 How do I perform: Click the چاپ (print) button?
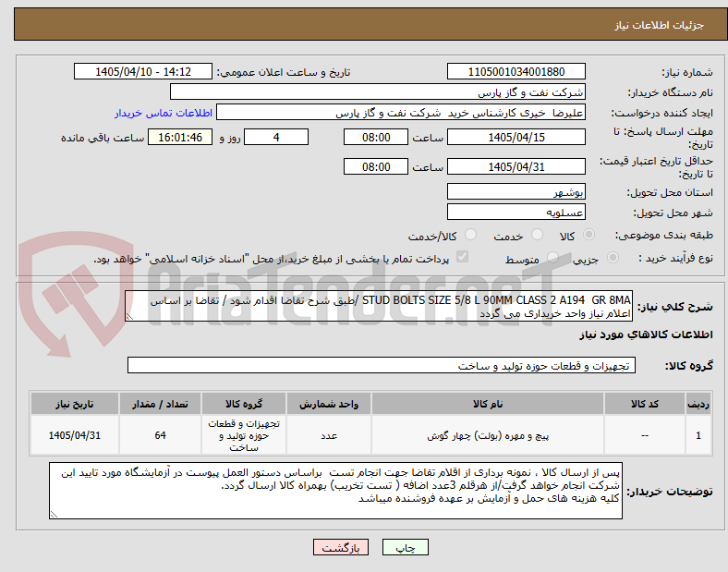tap(405, 547)
